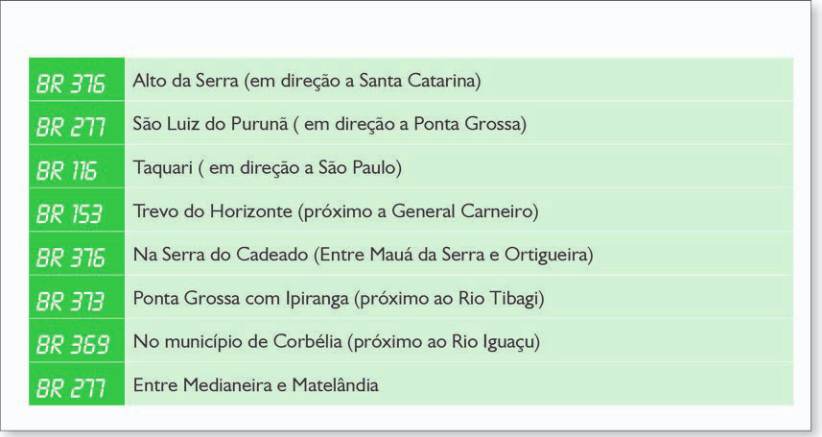Click the 'São Luiz do Purunã' text
The width and height of the screenshot is (822, 437).
coord(211,124)
